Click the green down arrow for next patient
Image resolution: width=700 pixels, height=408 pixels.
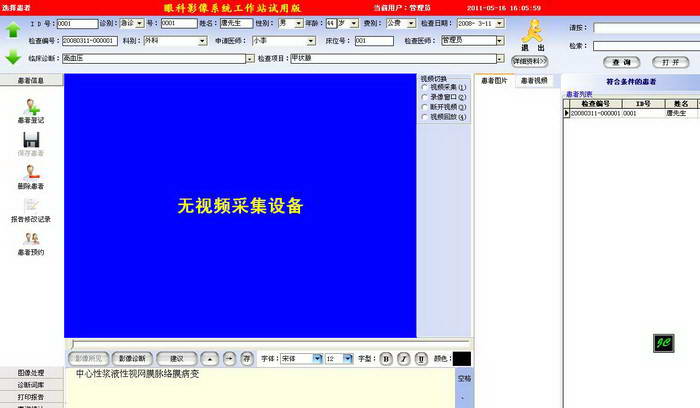click(x=13, y=57)
